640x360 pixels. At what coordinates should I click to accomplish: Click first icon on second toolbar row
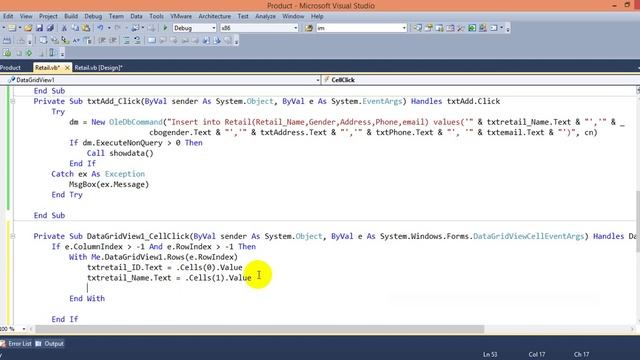[x=7, y=40]
